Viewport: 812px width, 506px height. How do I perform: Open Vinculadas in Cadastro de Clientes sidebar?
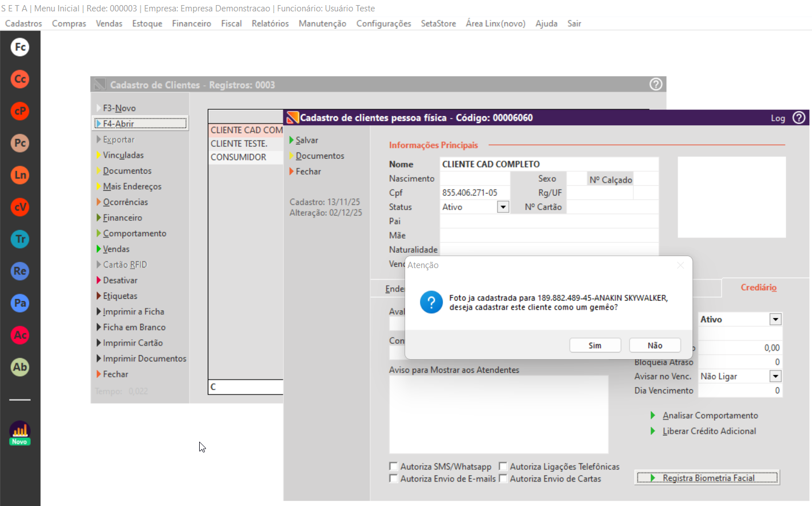(x=123, y=155)
